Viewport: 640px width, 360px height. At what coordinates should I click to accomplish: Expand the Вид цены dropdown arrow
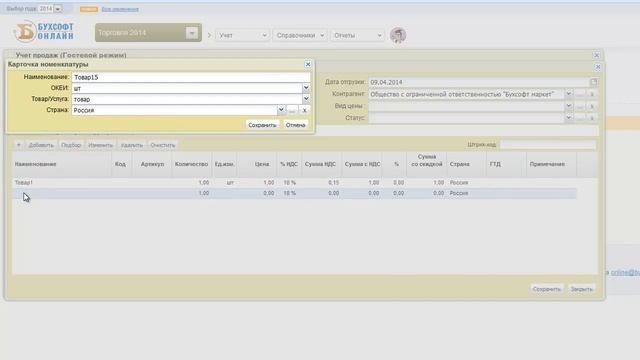click(x=568, y=106)
